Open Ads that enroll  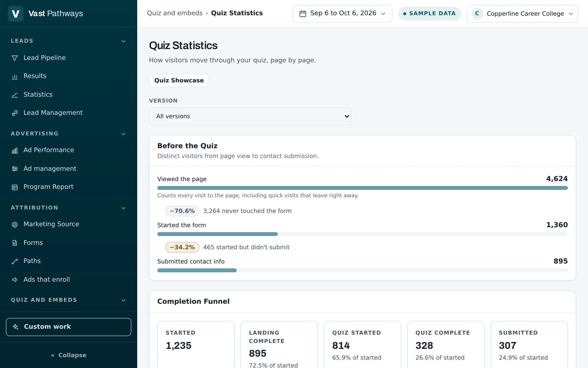[x=69, y=280]
